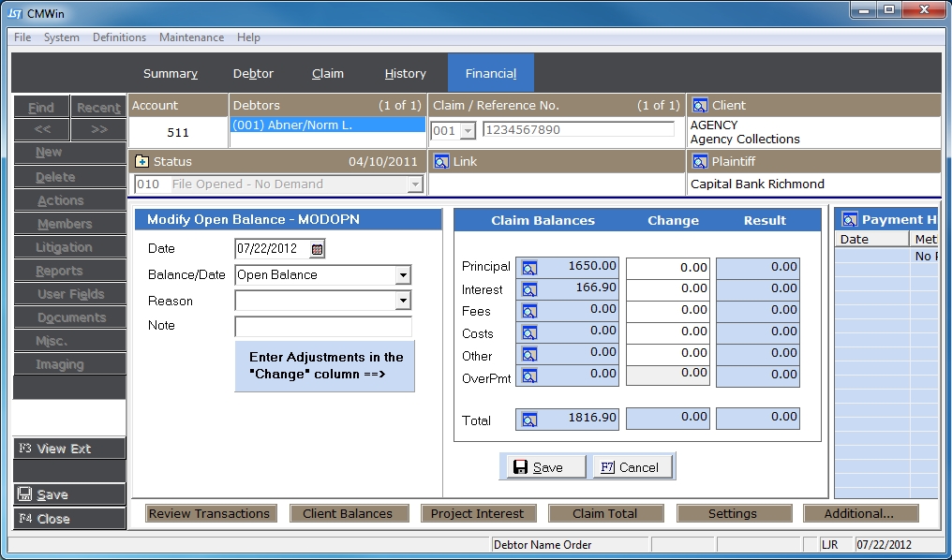Image resolution: width=952 pixels, height=560 pixels.
Task: Click the Principal balance lookup icon
Action: pyautogui.click(x=529, y=268)
